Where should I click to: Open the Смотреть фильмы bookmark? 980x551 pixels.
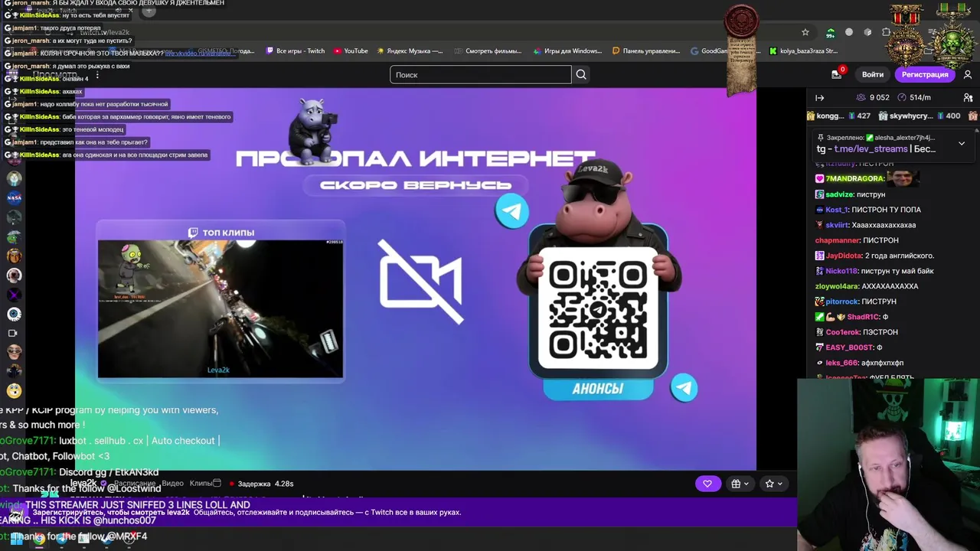pos(487,51)
